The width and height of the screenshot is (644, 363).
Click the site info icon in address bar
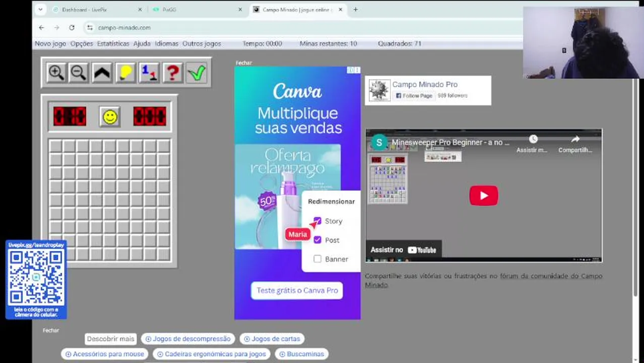tap(90, 28)
